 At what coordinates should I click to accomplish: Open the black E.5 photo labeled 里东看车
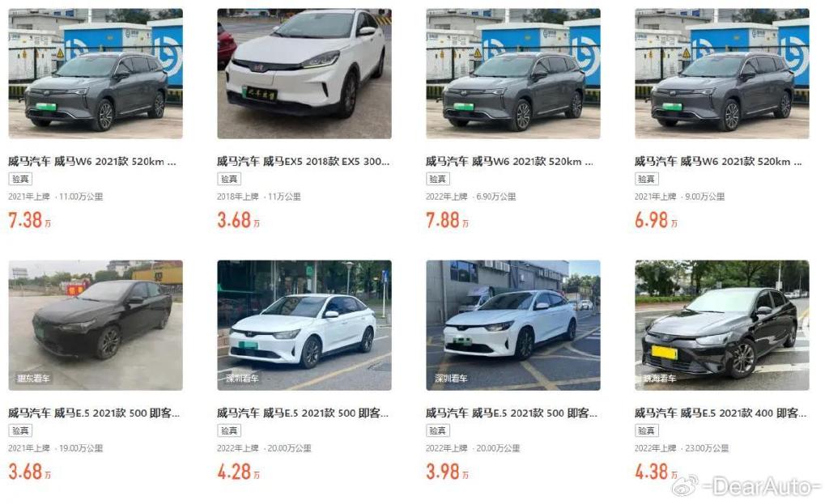(x=96, y=325)
